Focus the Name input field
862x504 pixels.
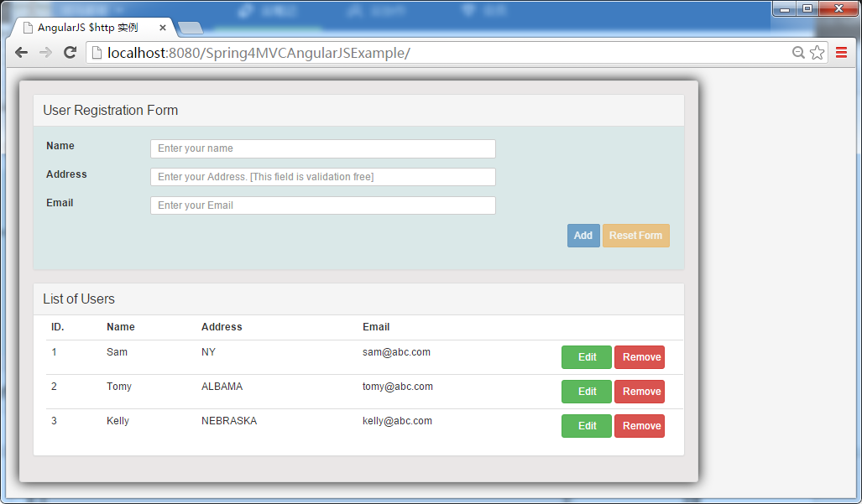[x=323, y=148]
